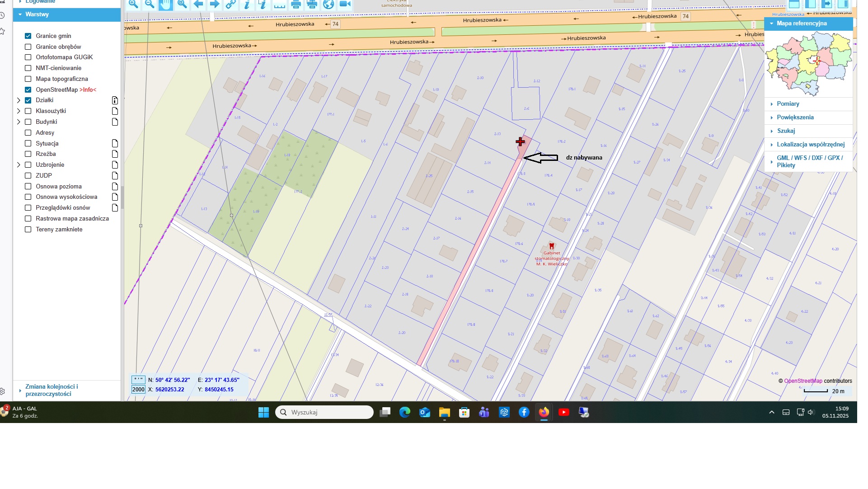Screen dimensions: 868x489
Task: Expand the Uzbrojenie layer group
Action: click(x=19, y=165)
